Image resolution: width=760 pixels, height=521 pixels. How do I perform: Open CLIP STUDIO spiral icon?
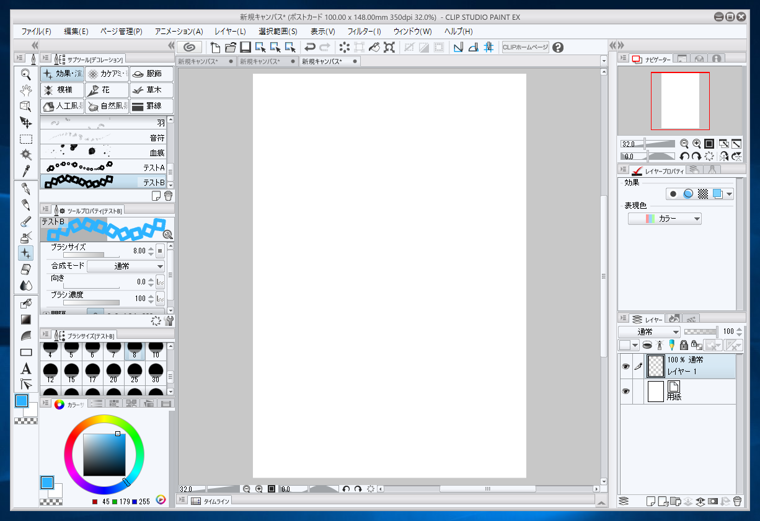click(190, 47)
